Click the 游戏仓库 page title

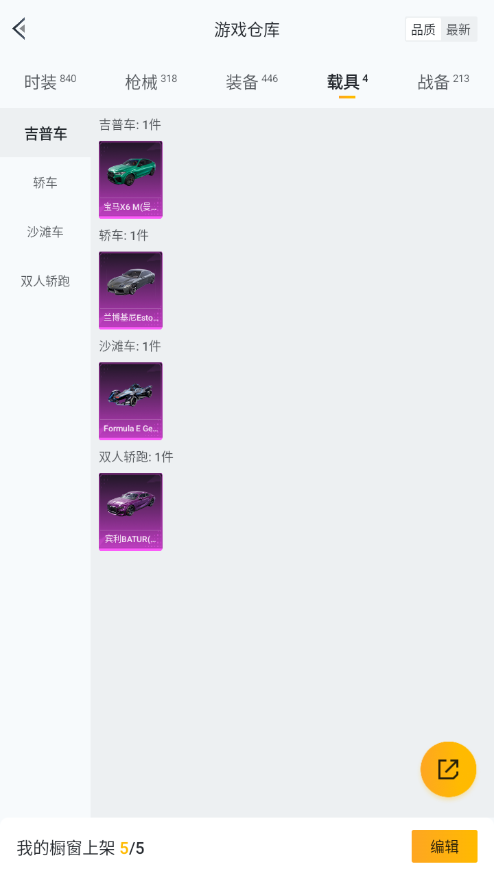(x=247, y=30)
